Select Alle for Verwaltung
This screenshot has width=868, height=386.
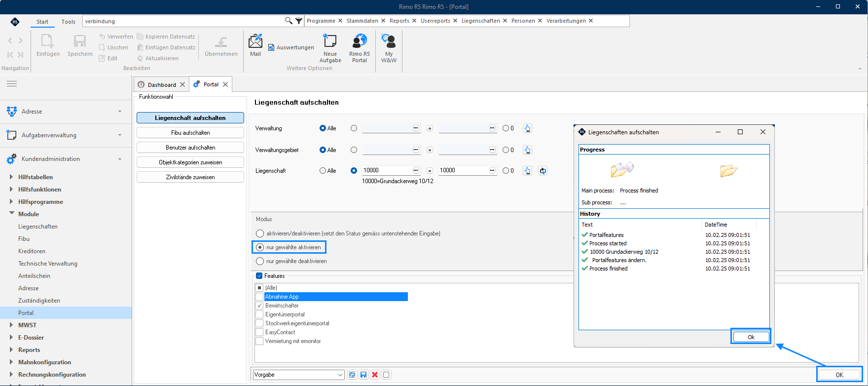[x=323, y=128]
